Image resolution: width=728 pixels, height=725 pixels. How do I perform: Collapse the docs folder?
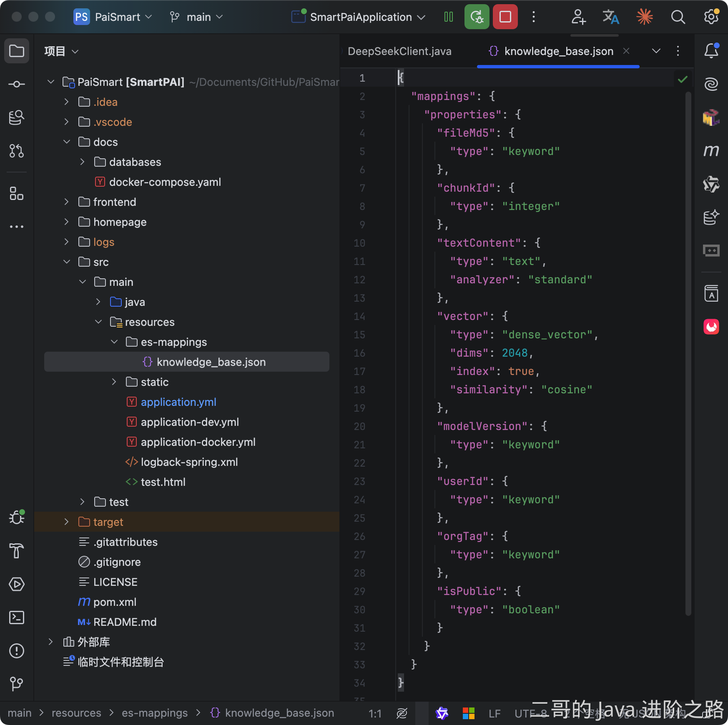[66, 142]
